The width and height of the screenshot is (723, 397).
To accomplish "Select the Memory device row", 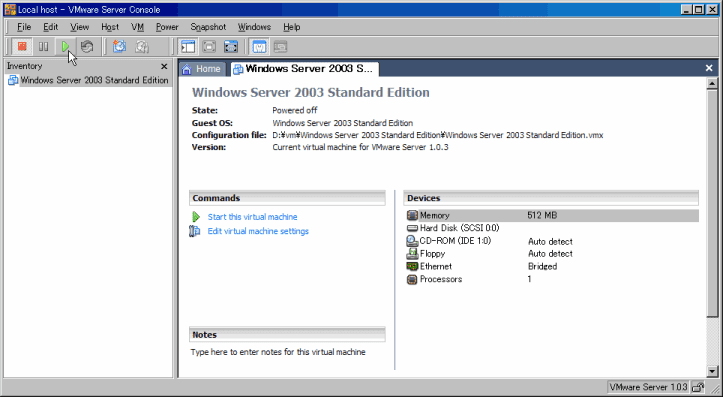I will point(552,215).
